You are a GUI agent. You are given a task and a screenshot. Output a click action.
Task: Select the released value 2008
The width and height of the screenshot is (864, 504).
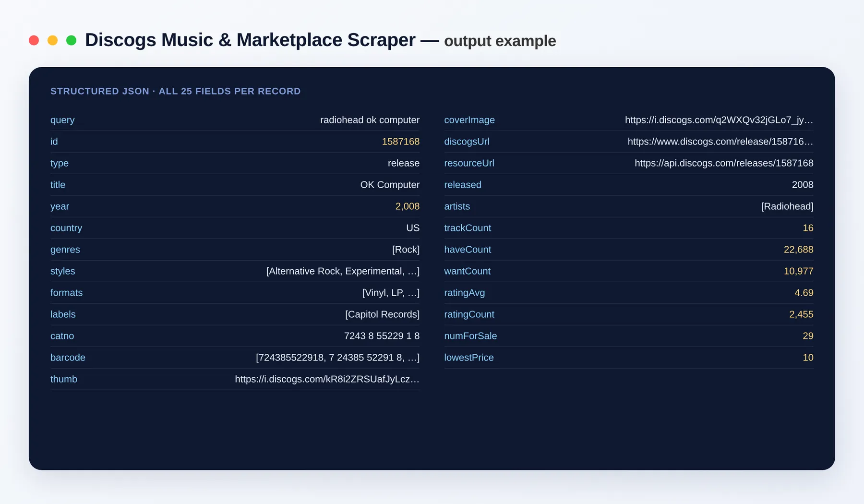point(803,185)
